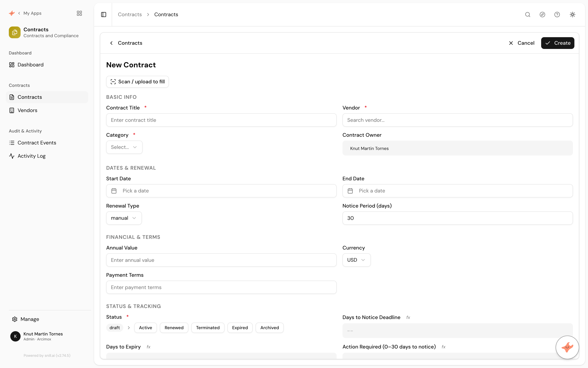Go back to My Apps
This screenshot has height=368, width=588.
[x=30, y=13]
